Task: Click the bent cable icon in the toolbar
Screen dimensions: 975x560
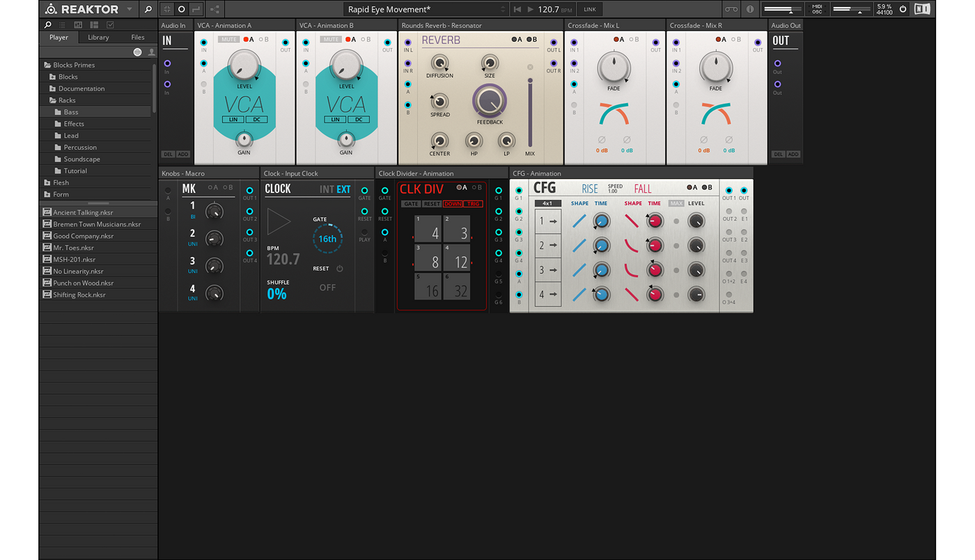Action: click(196, 9)
